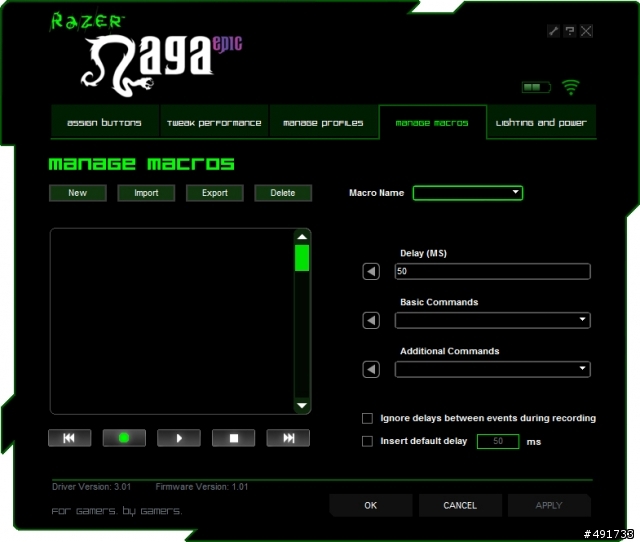Image resolution: width=640 pixels, height=542 pixels.
Task: Click inside the empty macro events list
Action: (171, 321)
